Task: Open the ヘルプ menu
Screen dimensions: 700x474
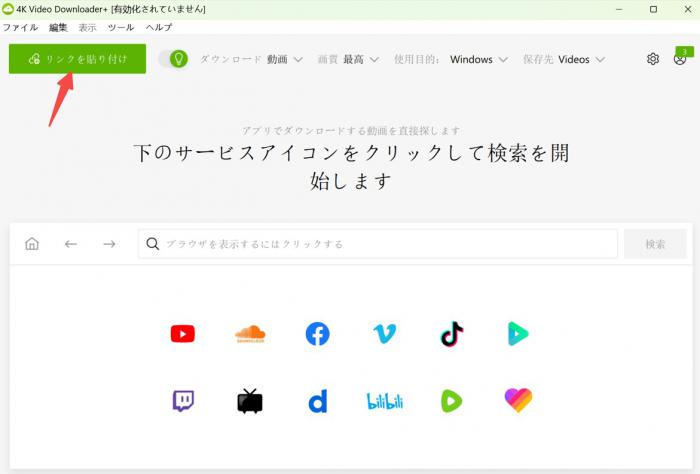Action: pyautogui.click(x=159, y=27)
